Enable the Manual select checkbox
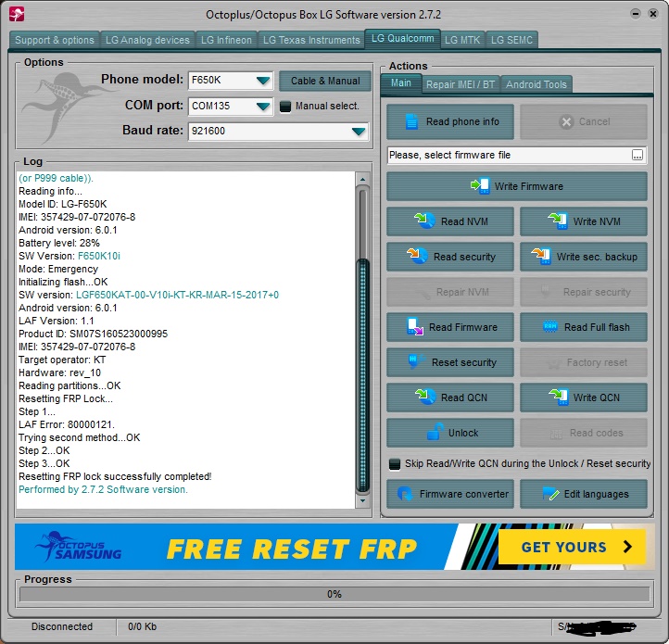The width and height of the screenshot is (669, 644). tap(285, 107)
